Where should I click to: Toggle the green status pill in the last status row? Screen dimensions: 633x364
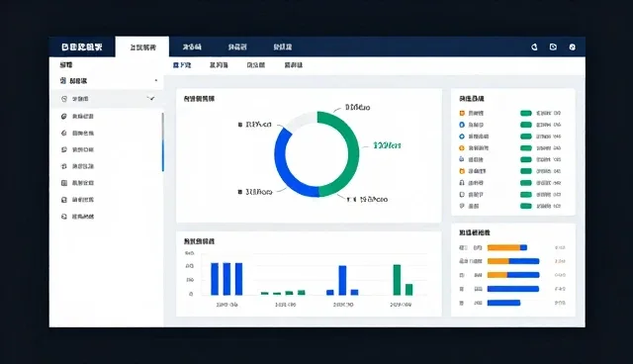pyautogui.click(x=526, y=206)
